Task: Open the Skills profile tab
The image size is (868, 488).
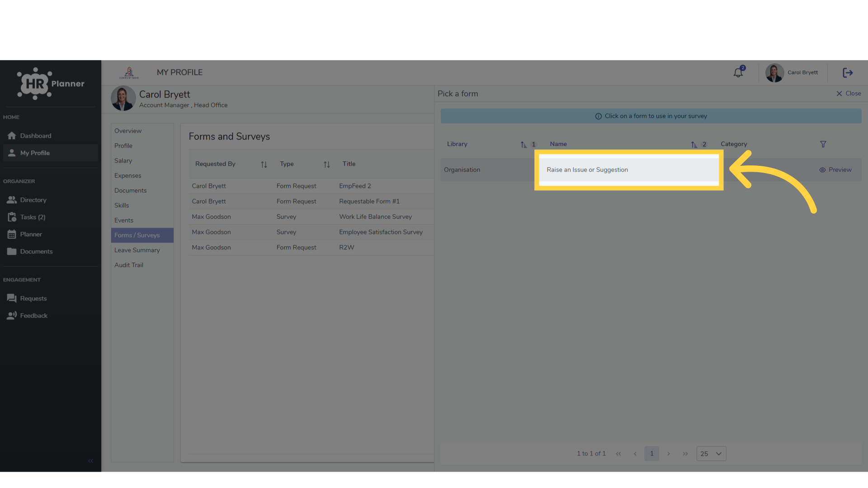Action: click(142, 206)
